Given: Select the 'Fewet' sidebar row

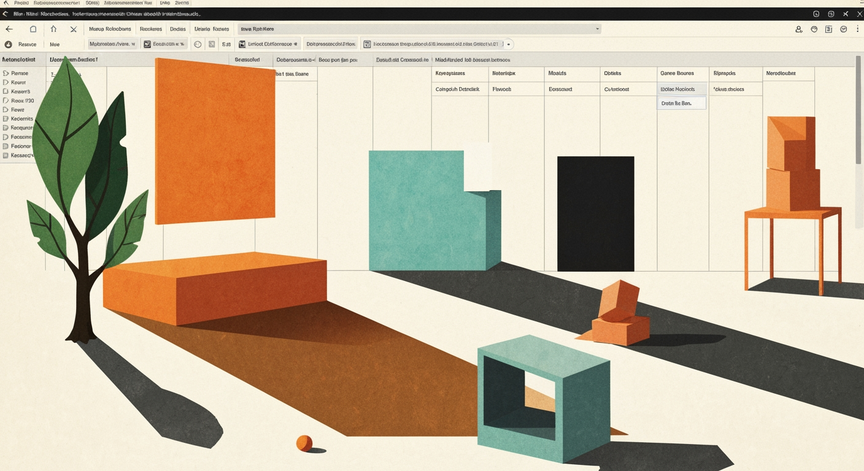Looking at the screenshot, I should (18, 110).
